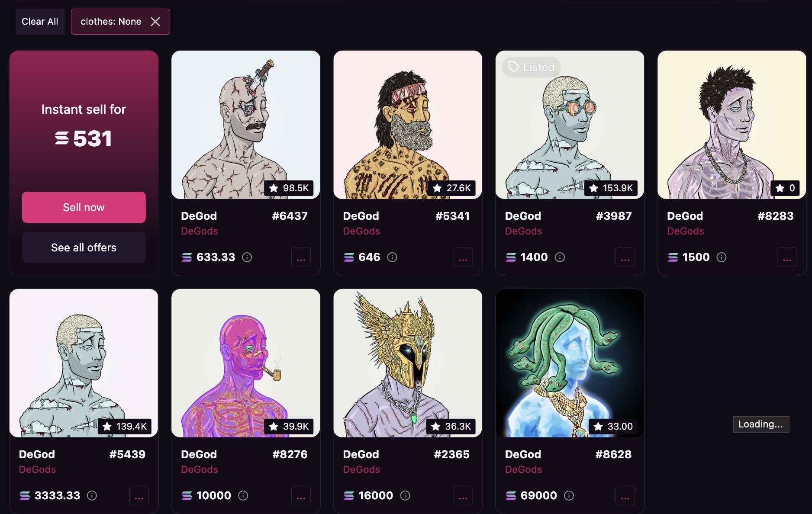Open See all offers

tap(84, 247)
